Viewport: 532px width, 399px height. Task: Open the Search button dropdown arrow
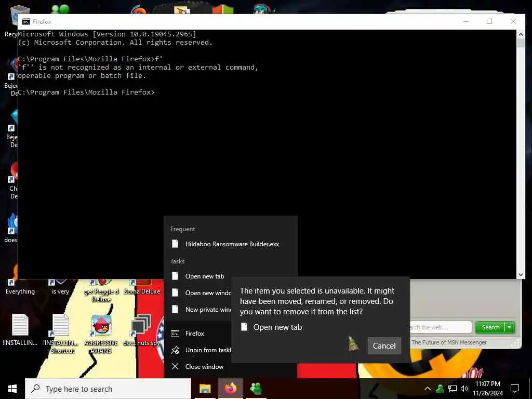click(x=510, y=327)
